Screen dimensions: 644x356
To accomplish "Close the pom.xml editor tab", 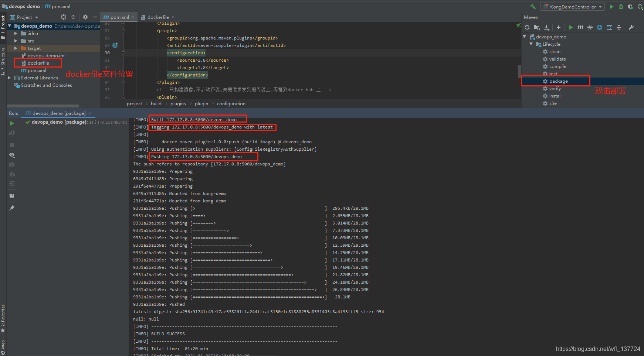I will [133, 17].
